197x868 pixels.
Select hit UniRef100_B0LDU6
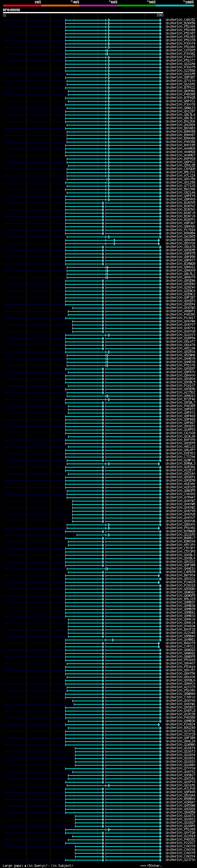point(180,121)
